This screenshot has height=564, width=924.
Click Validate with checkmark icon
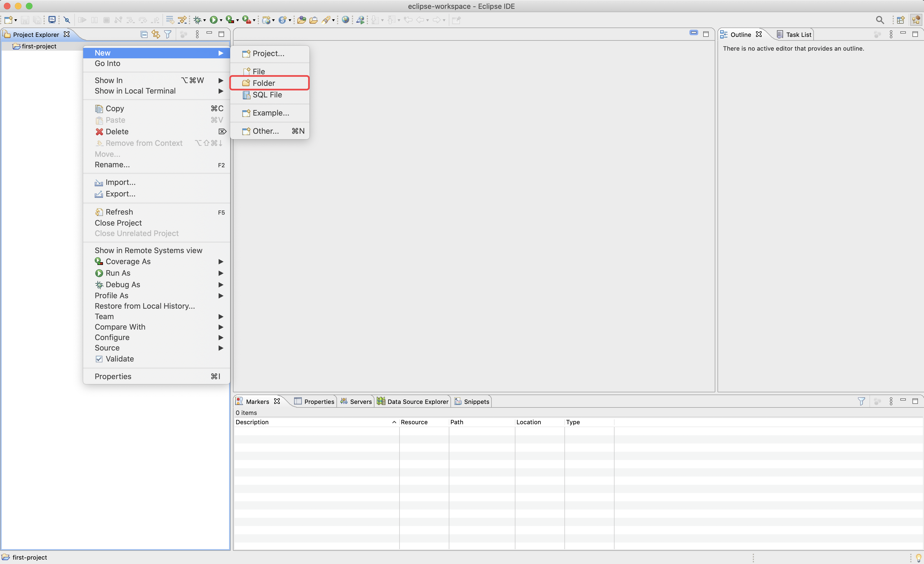[x=156, y=359]
